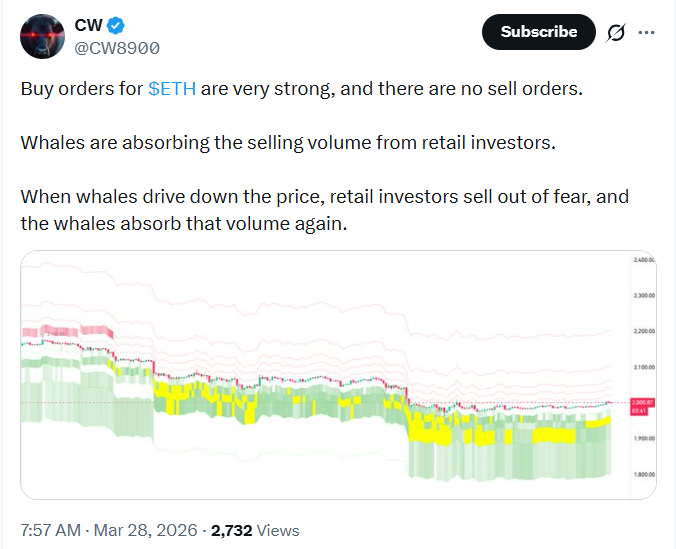
Task: Click the 1,800.00 price axis label
Action: point(641,475)
